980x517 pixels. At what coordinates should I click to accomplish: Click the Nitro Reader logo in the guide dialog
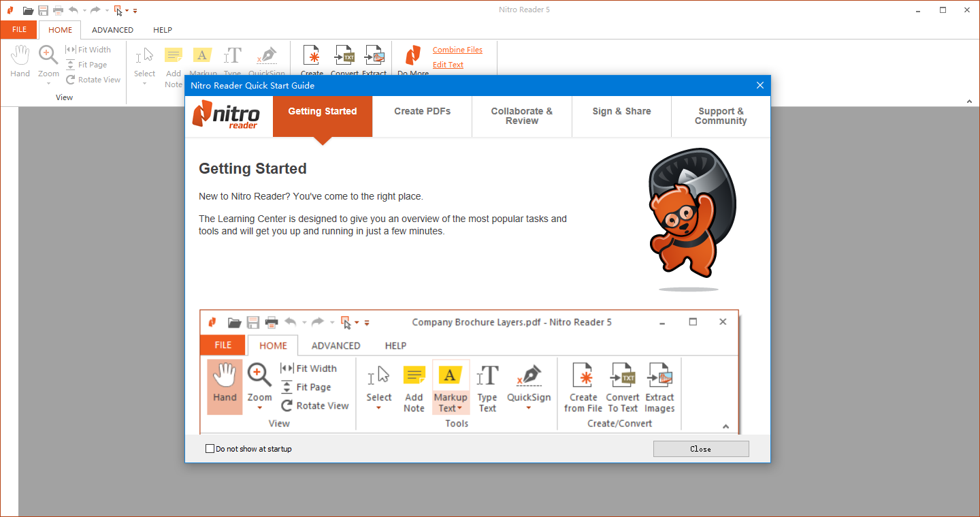[226, 114]
